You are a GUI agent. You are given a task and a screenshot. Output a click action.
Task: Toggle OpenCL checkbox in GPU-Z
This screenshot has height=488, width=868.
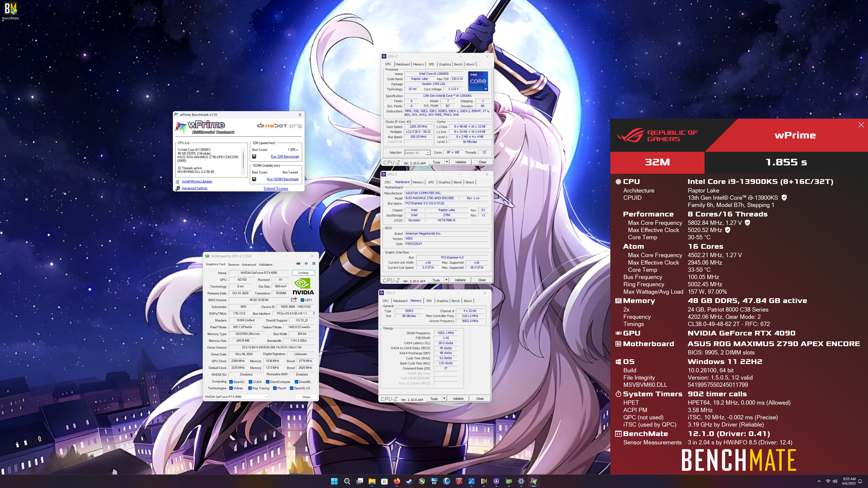pos(231,382)
